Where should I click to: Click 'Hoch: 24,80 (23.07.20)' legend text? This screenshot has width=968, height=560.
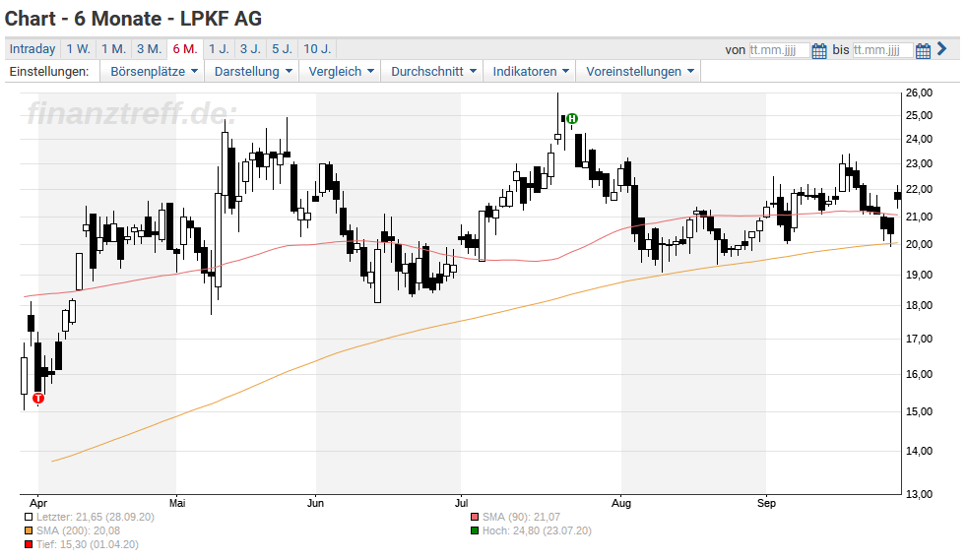point(537,531)
